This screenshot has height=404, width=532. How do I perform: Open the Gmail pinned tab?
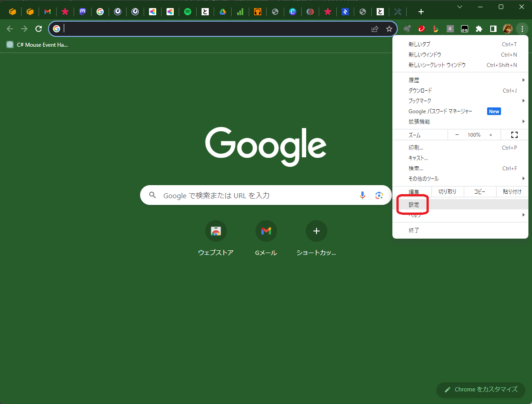pos(48,11)
